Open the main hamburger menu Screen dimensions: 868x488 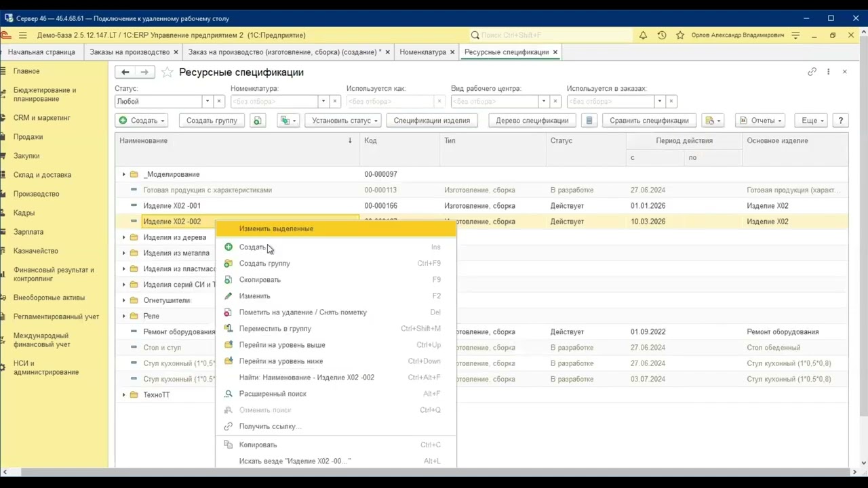coord(23,35)
